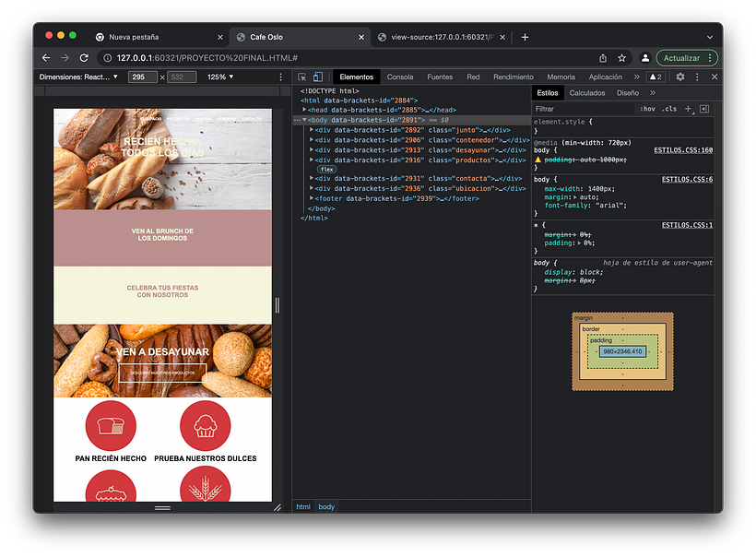Go back to the previous page
Screen dimensions: 756x557
coord(46,58)
